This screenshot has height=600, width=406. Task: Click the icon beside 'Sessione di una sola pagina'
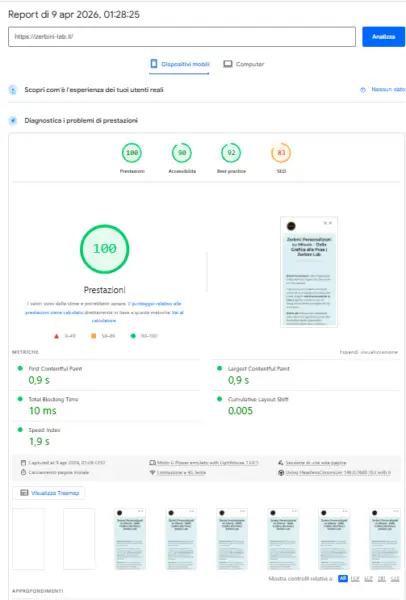(281, 463)
